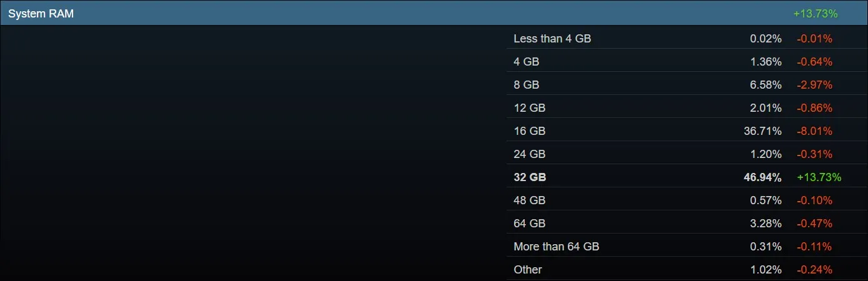Select the More than 64 GB row
The height and width of the screenshot is (281, 868).
(x=687, y=247)
